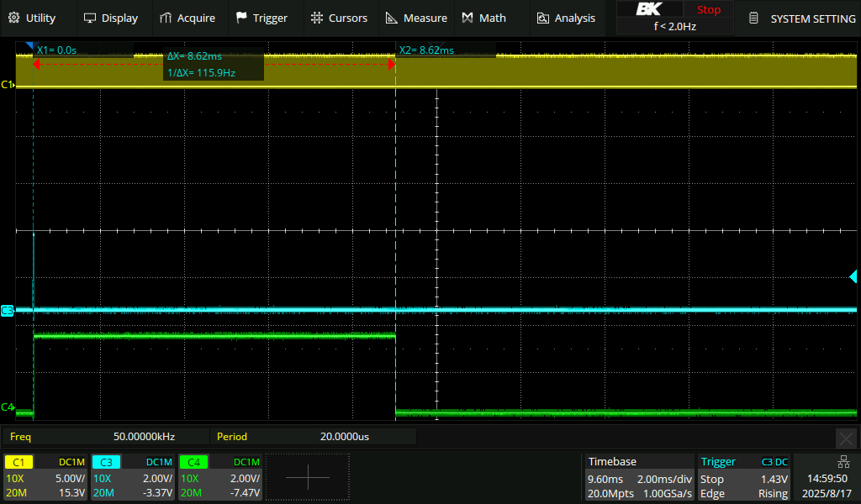Click the timebase delay value 9.60ms
Screen dimensions: 861x504
(x=605, y=479)
